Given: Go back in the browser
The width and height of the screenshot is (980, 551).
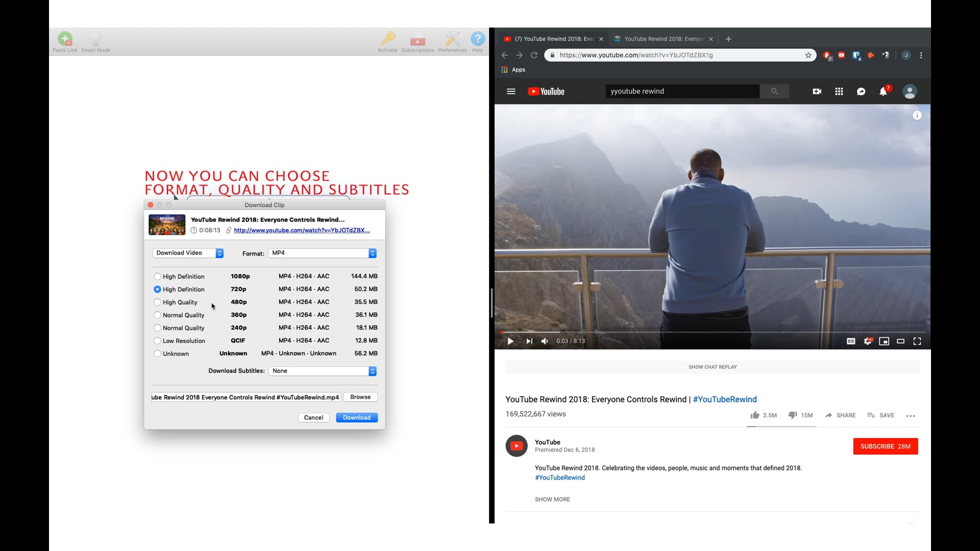Looking at the screenshot, I should [505, 55].
